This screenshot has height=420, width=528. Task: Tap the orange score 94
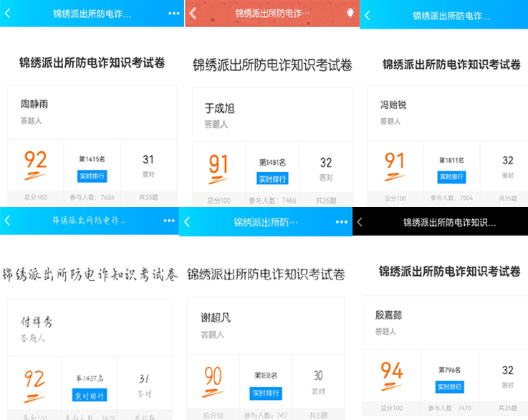tap(392, 371)
